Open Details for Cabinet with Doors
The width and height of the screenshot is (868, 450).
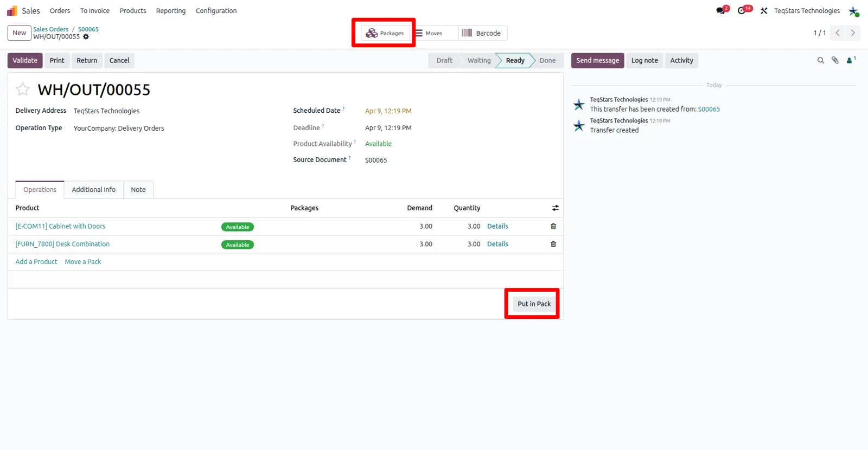coord(497,226)
